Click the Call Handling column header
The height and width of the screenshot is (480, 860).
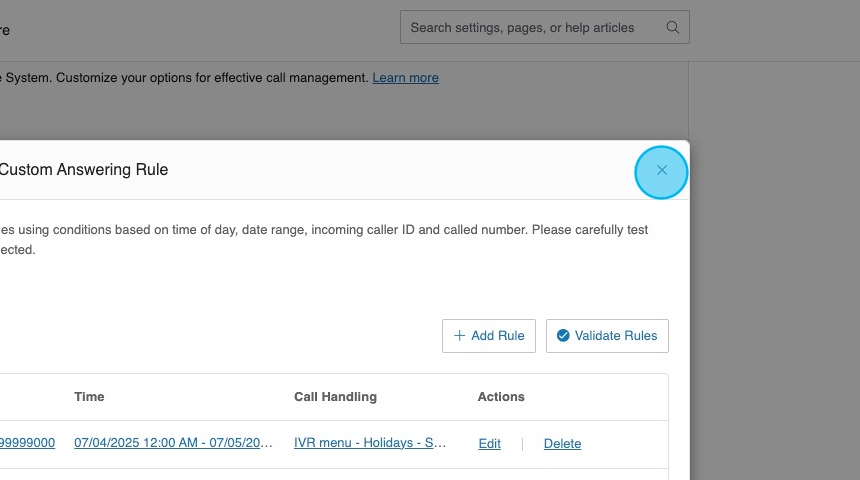pyautogui.click(x=335, y=397)
